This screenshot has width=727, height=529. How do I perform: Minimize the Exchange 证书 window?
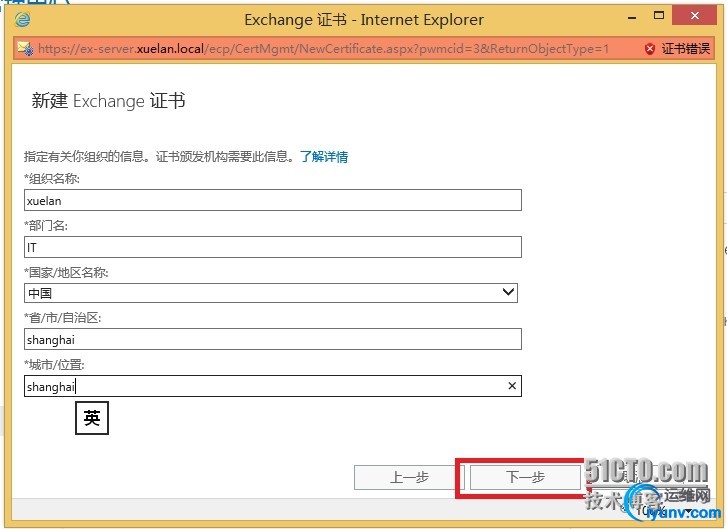point(631,18)
